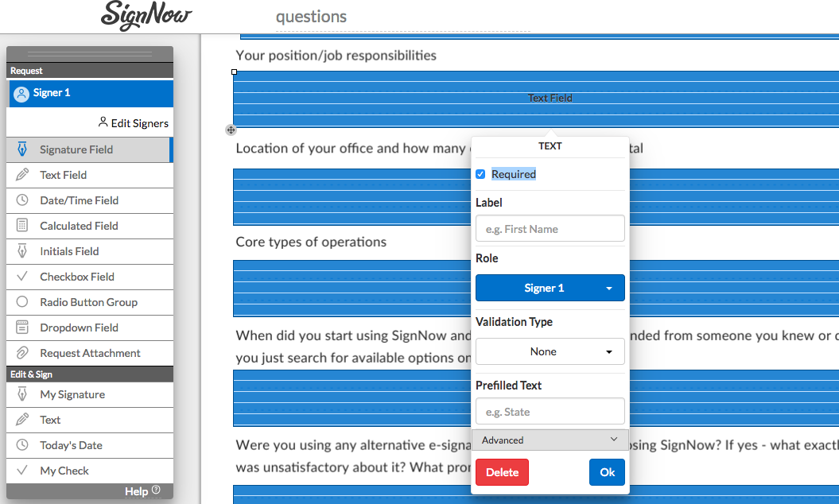Open the Validation Type dropdown
Image resolution: width=839 pixels, height=504 pixels.
pos(550,351)
